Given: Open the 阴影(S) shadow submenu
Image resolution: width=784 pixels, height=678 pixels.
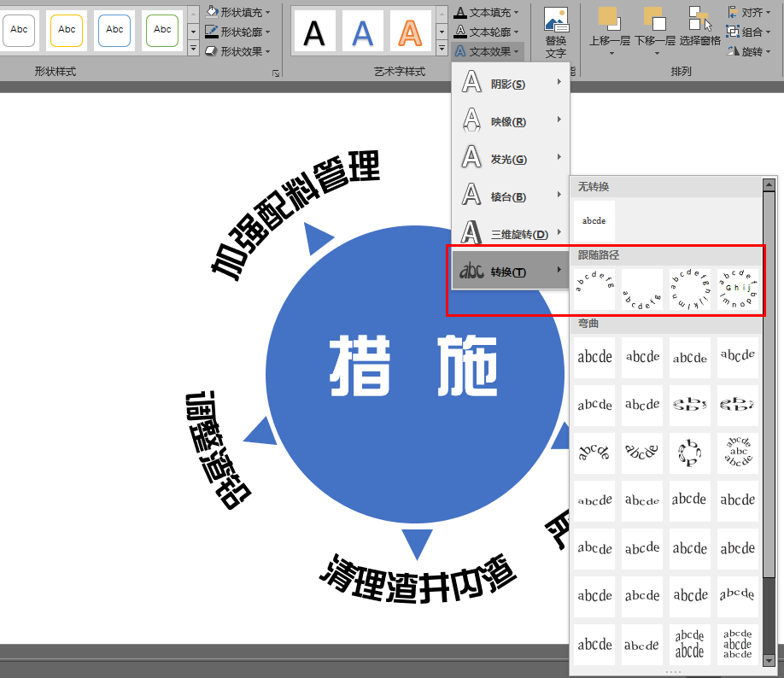Looking at the screenshot, I should point(511,83).
